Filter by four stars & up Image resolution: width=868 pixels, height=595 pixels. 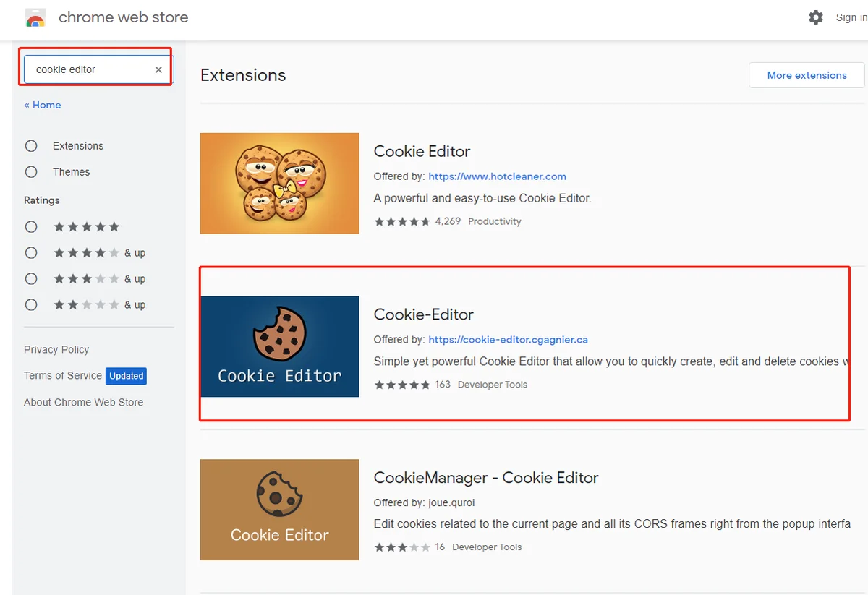pos(31,253)
